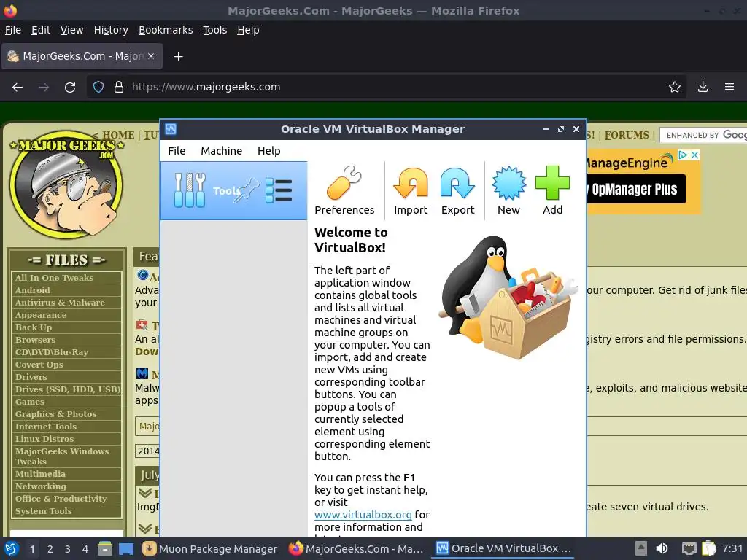Open Firefox History menu

click(111, 30)
